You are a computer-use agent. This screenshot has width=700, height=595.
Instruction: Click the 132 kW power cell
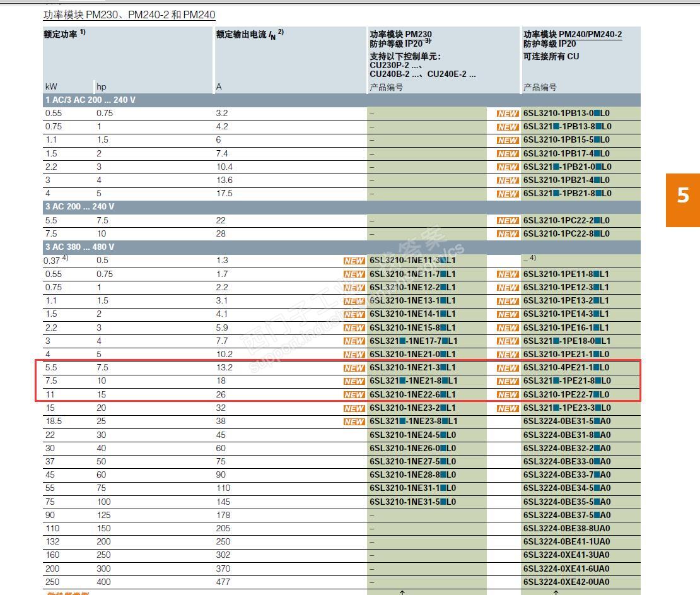pos(52,542)
